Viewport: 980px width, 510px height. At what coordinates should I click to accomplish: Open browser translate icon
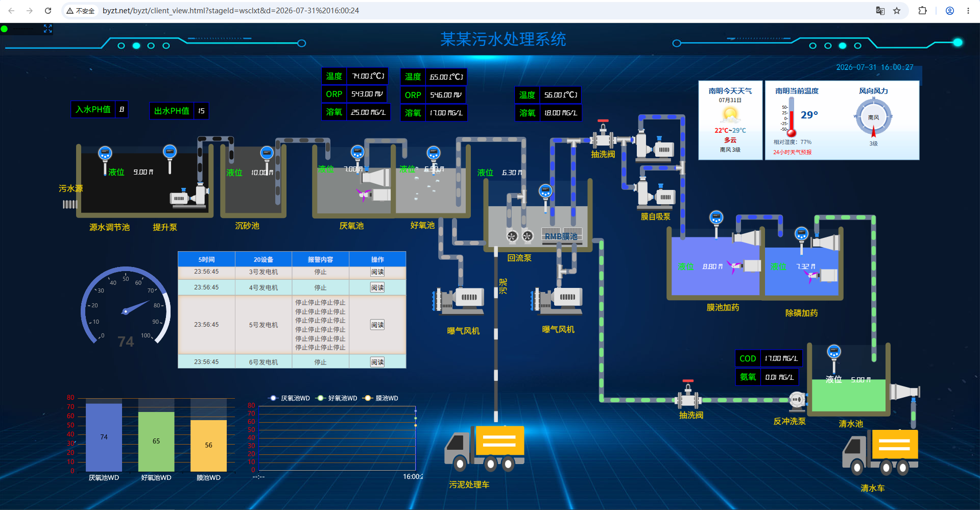(880, 11)
